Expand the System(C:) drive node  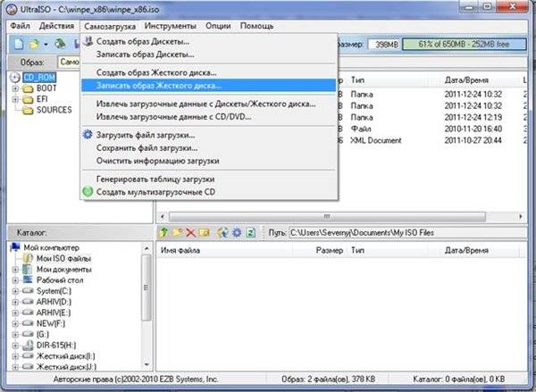coord(15,291)
